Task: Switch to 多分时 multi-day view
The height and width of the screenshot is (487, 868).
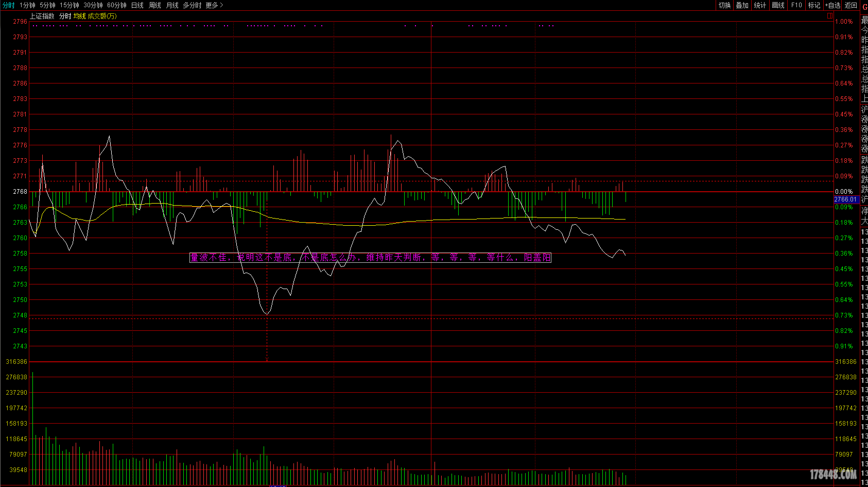Action: 192,5
